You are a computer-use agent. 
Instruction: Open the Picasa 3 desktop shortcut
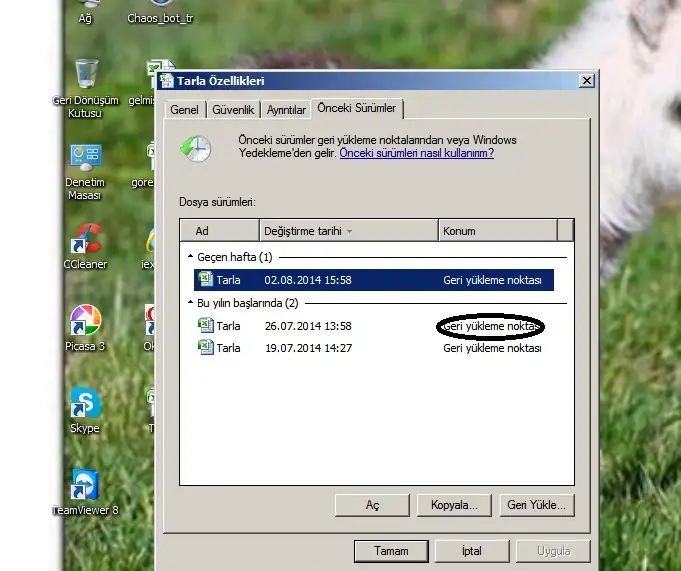[86, 321]
